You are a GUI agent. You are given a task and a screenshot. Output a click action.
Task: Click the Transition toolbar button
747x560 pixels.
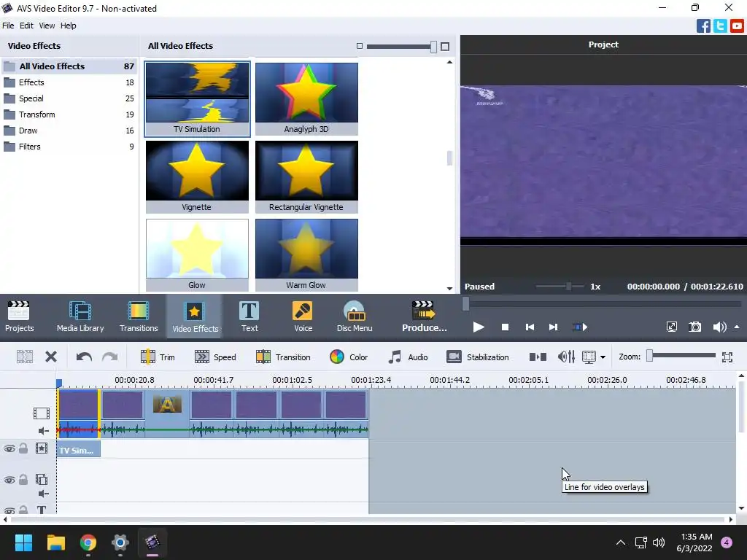point(283,357)
